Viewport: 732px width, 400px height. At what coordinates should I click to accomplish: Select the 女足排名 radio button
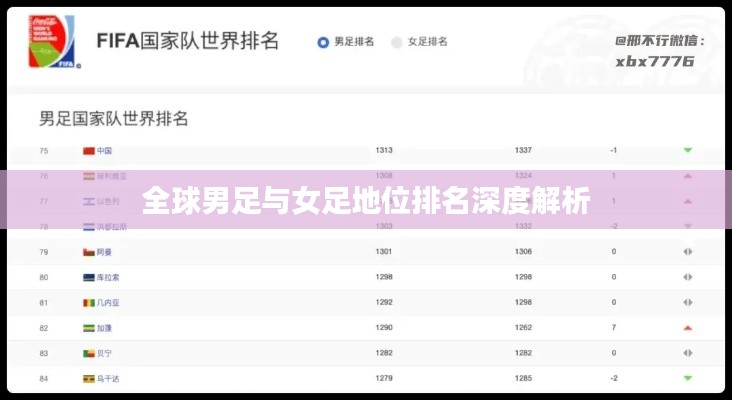[397, 42]
